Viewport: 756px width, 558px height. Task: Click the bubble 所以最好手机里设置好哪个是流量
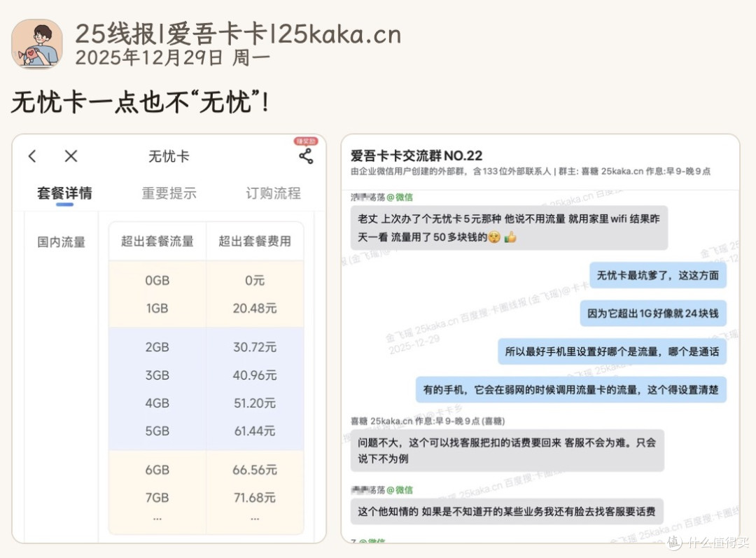pyautogui.click(x=612, y=351)
